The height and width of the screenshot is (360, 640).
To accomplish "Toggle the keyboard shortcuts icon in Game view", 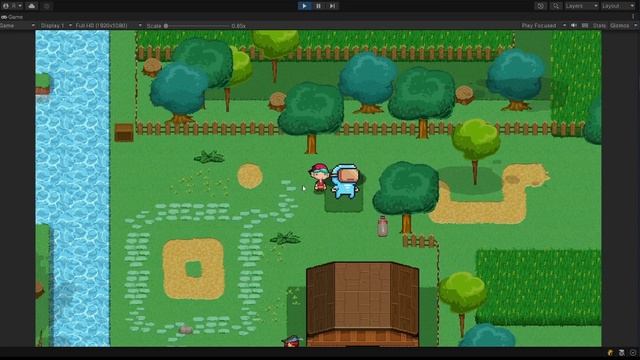I will (585, 26).
